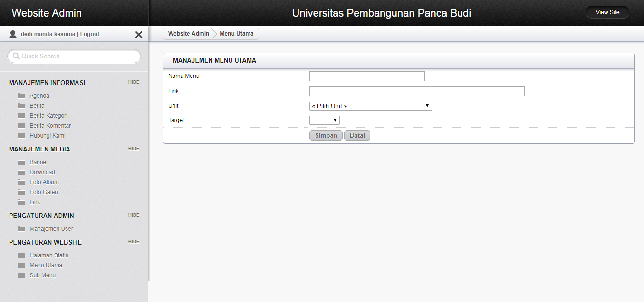Click the folder icon next to Banner

(x=21, y=162)
